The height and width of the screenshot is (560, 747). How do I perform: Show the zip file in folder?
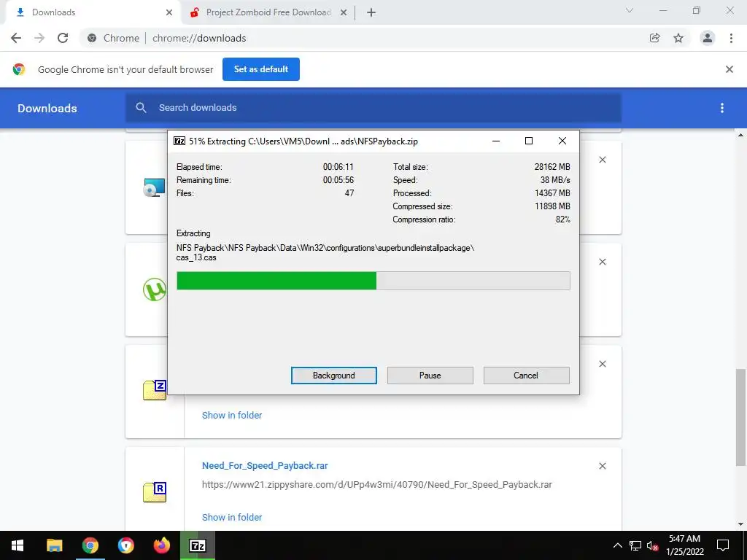(232, 415)
